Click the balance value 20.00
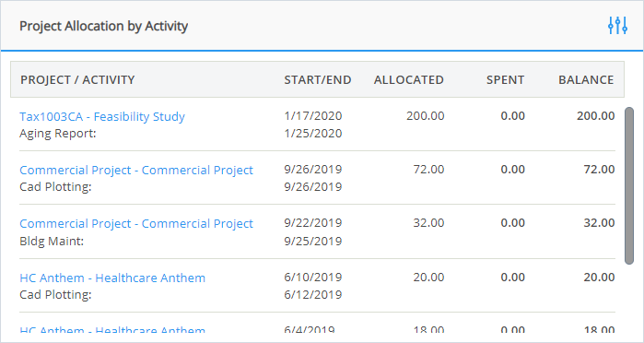This screenshot has height=343, width=644. [x=599, y=278]
